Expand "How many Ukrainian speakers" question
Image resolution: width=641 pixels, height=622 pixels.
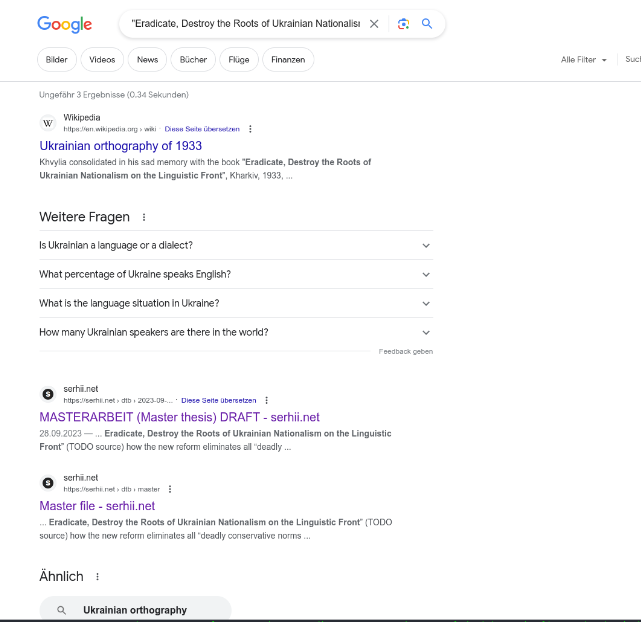click(x=426, y=332)
